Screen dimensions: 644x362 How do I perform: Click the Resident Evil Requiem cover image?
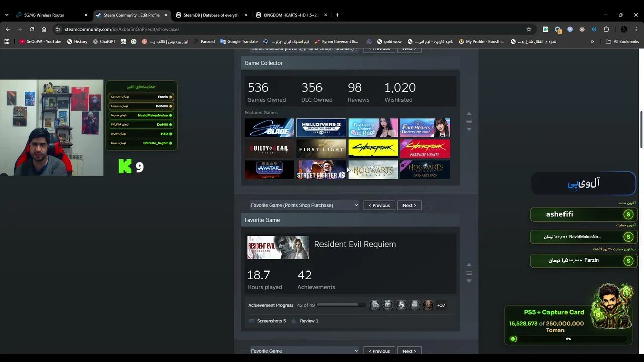click(278, 248)
